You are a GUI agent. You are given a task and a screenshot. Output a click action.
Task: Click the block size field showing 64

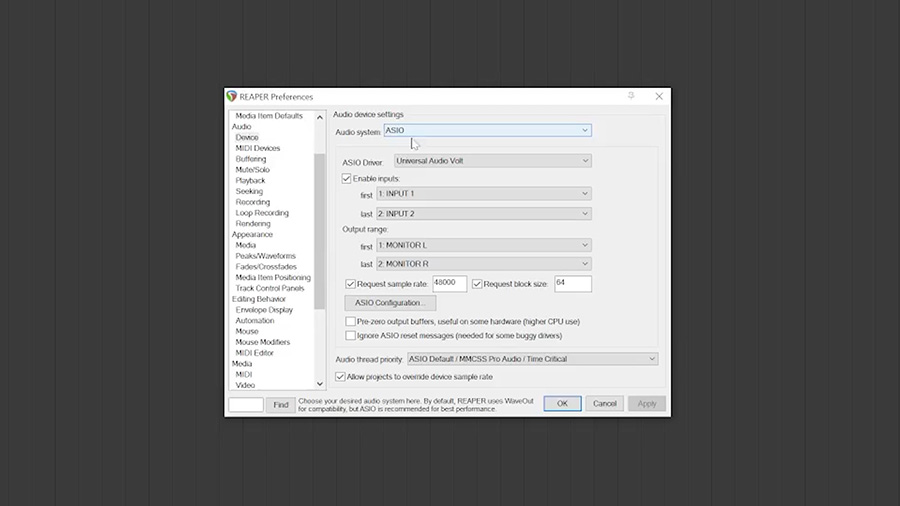click(573, 283)
